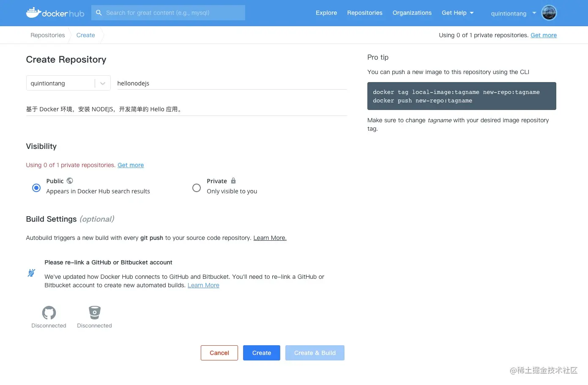
Task: Select the Private visibility radio button
Action: click(x=197, y=188)
